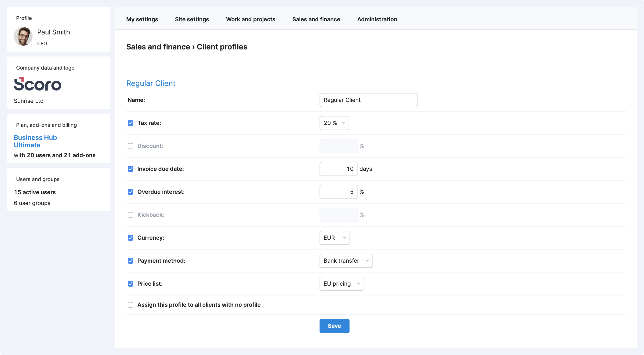Click Paul Smith's profile avatar

[x=23, y=37]
